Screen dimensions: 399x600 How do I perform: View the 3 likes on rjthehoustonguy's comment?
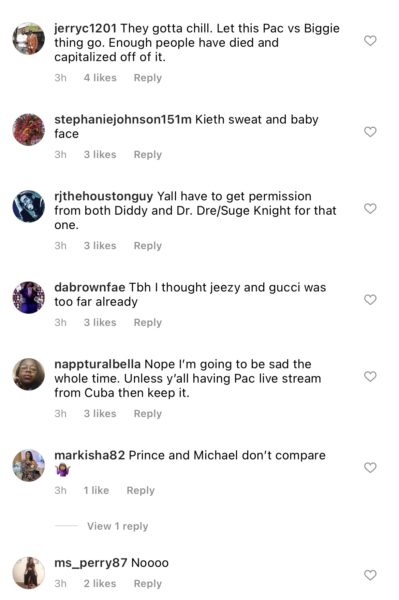click(x=100, y=246)
